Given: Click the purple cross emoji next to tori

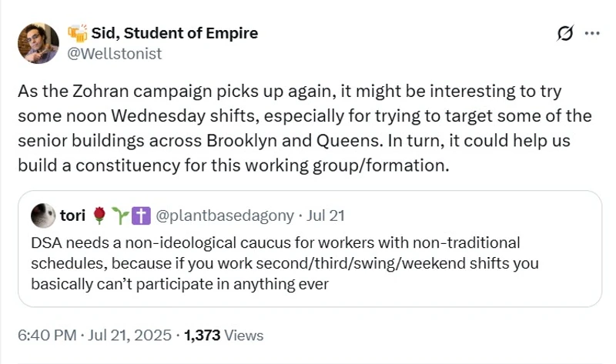Looking at the screenshot, I should click(141, 216).
